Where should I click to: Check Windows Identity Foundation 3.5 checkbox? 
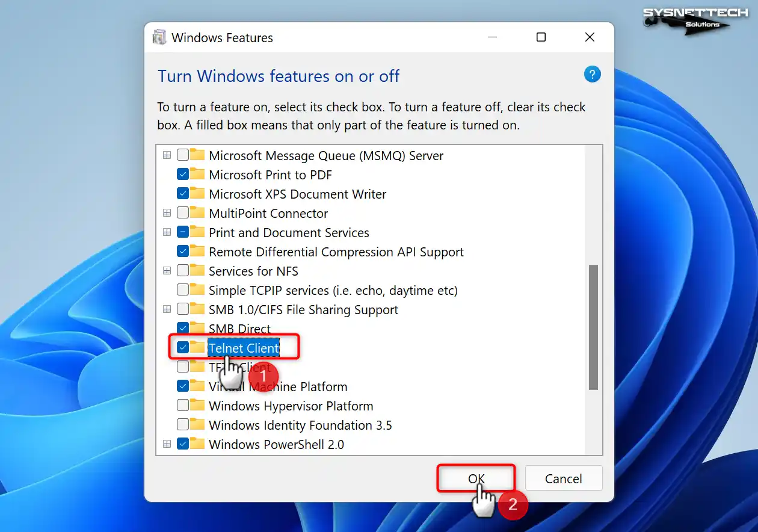[183, 425]
